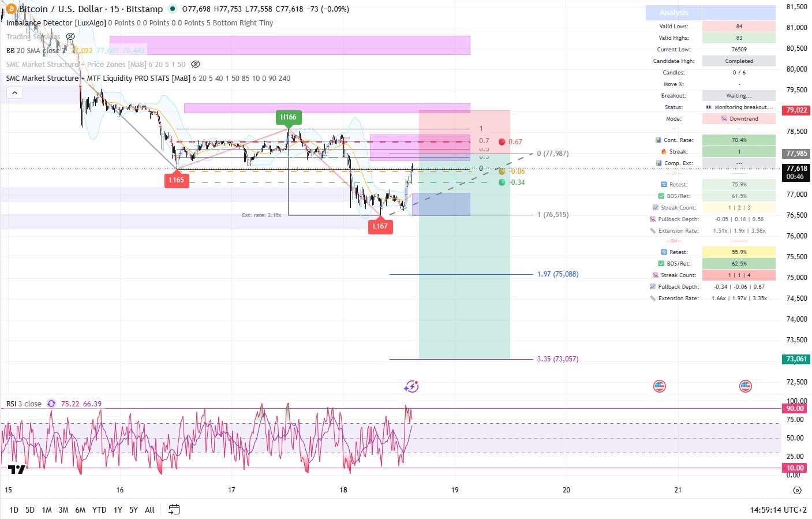The height and width of the screenshot is (519, 812).
Task: Select BB 20 SMA close 2 legend
Action: [x=36, y=50]
